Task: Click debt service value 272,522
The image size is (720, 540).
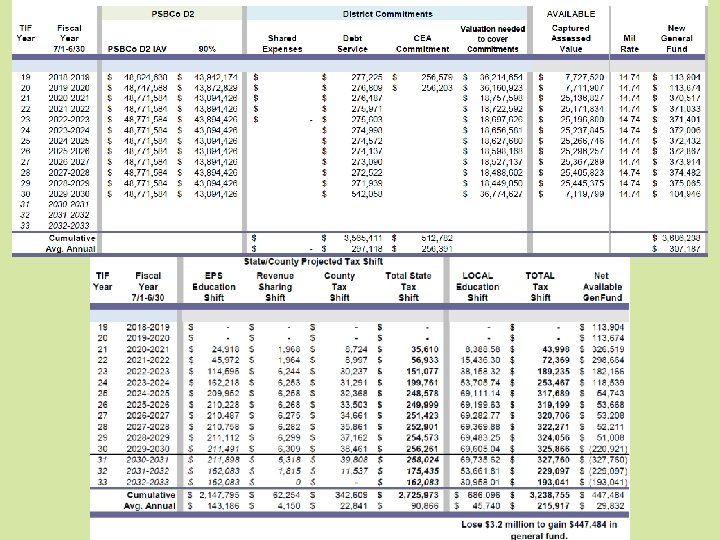Action: pyautogui.click(x=366, y=173)
